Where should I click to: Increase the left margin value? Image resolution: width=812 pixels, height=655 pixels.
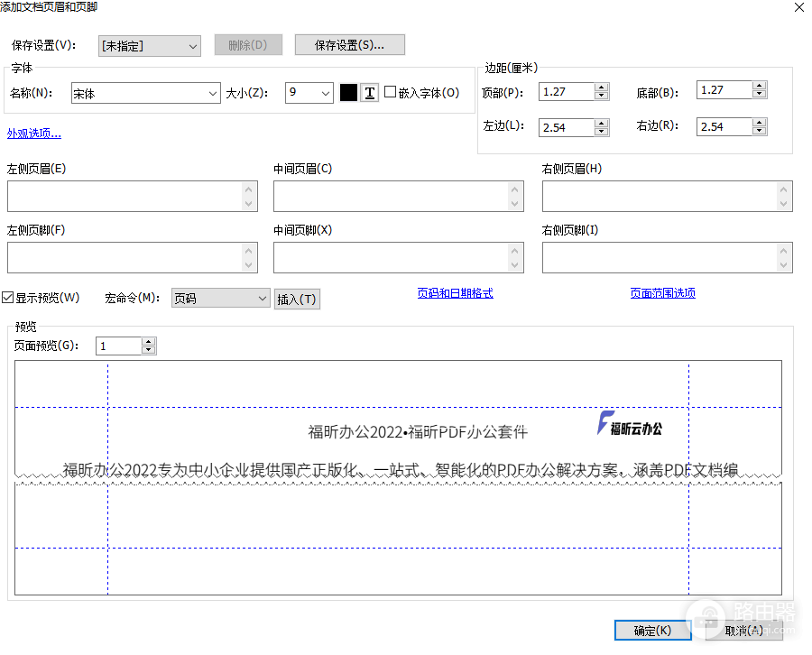[601, 124]
